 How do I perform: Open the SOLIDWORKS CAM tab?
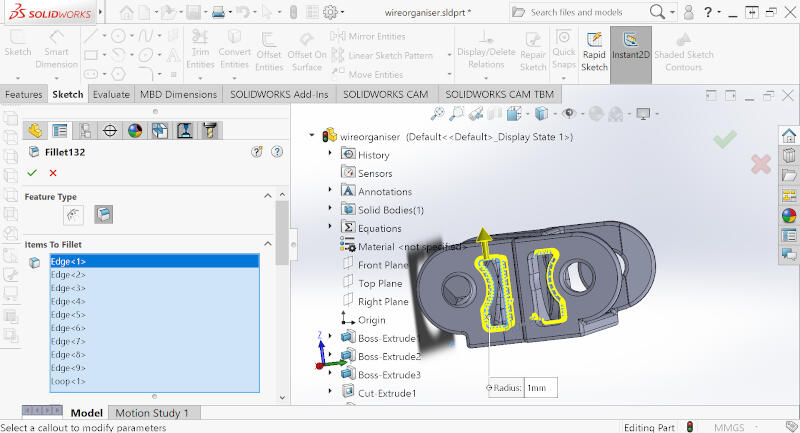coord(386,94)
